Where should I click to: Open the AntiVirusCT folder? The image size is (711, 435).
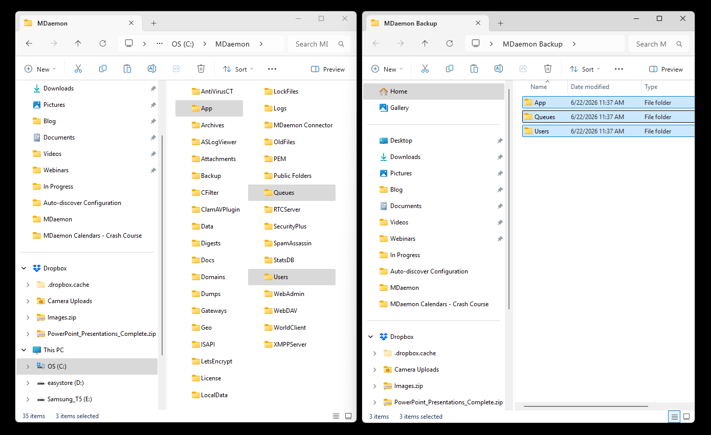click(212, 91)
